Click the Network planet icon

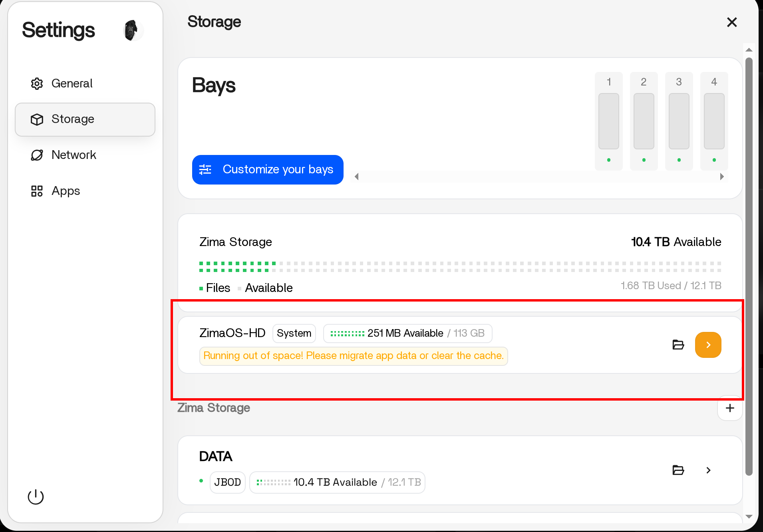click(x=37, y=155)
